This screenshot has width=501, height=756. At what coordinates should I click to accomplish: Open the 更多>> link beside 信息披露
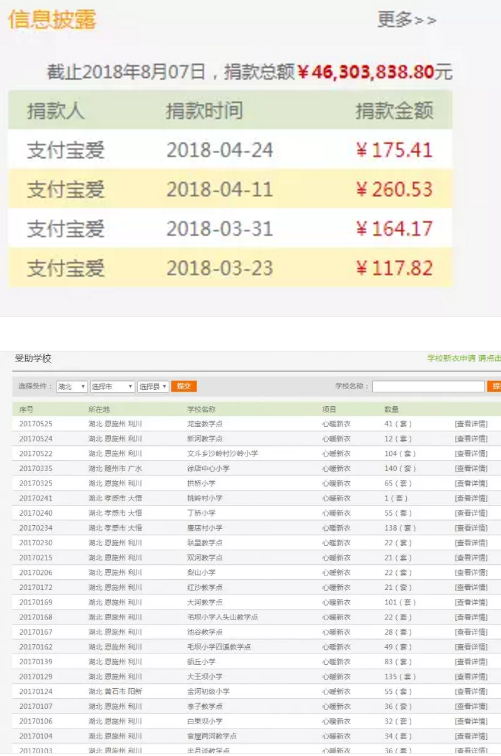406,20
